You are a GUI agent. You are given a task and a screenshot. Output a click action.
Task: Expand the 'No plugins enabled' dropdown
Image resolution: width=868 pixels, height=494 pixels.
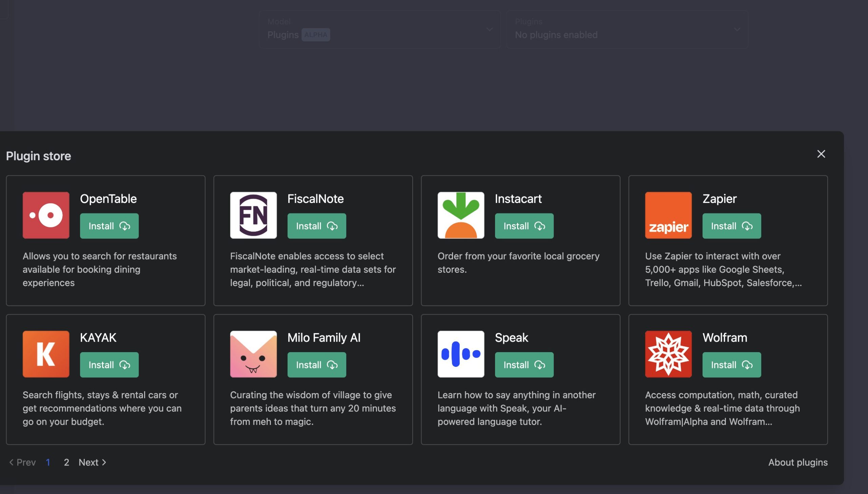click(x=627, y=30)
